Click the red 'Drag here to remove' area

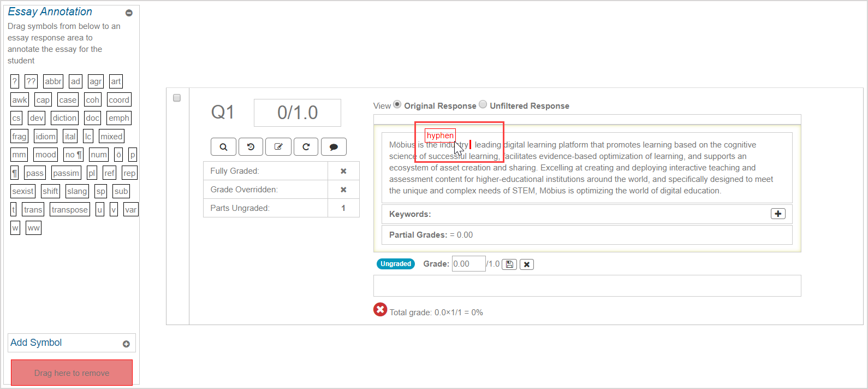[x=72, y=373]
